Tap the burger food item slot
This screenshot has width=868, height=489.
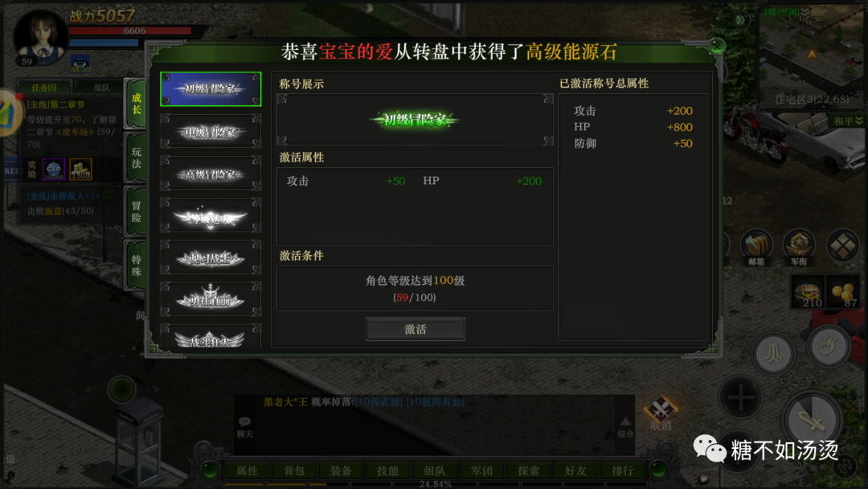coord(809,292)
